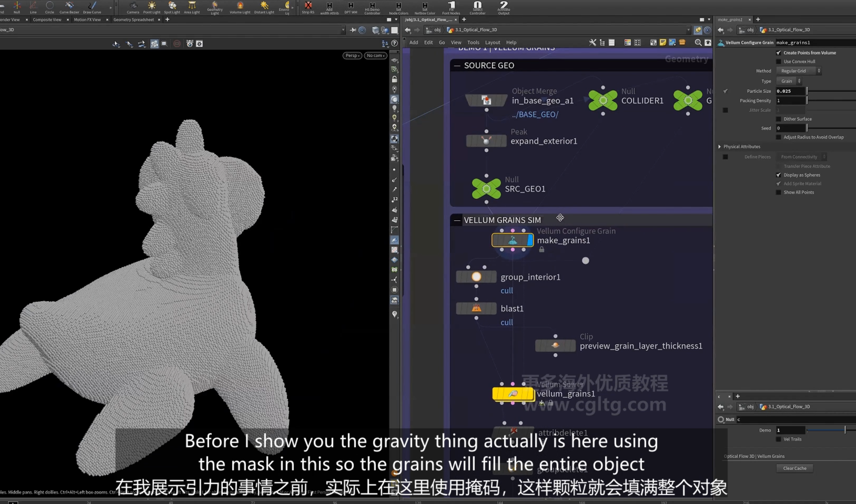Screen dimensions: 856x504
Task: Select the Point Light shelf tool
Action: (152, 7)
